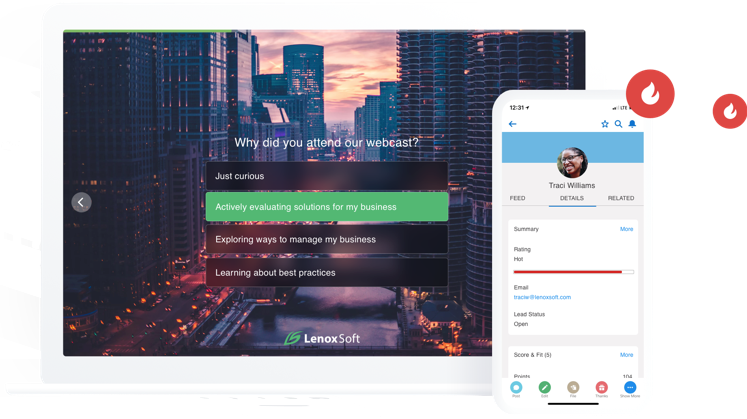
Task: Open notifications via the bell icon
Action: click(x=632, y=124)
